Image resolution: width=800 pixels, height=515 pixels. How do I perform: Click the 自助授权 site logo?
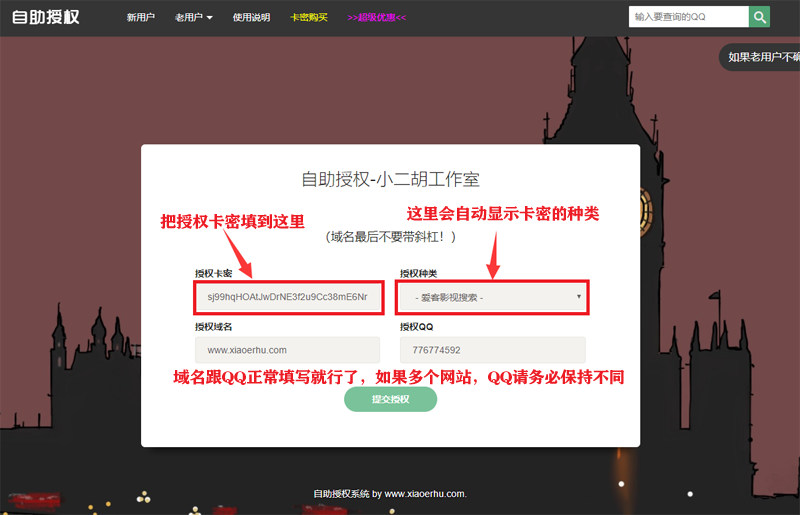pyautogui.click(x=46, y=17)
